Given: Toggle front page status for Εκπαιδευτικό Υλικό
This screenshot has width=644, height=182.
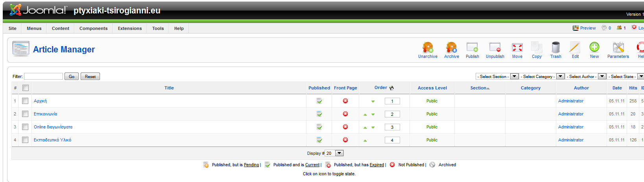Looking at the screenshot, I should (345, 140).
